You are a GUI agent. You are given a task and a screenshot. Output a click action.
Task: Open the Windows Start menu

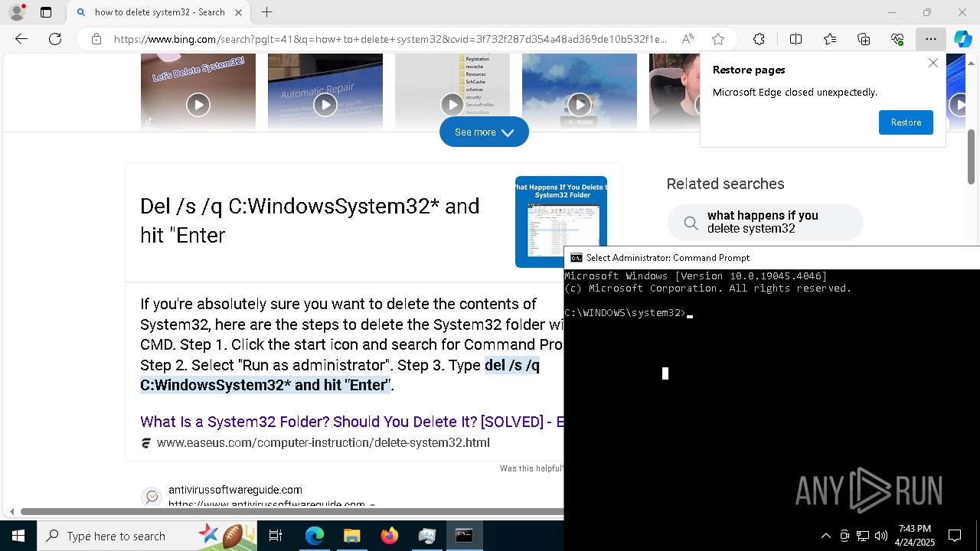18,536
